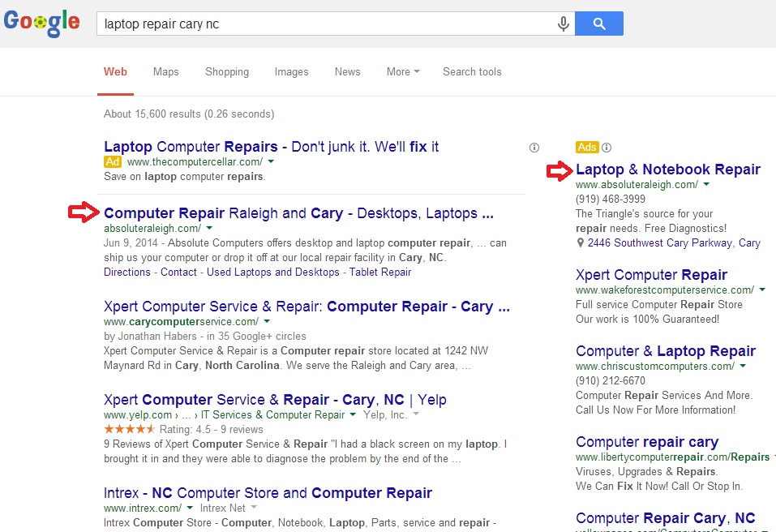Start voice search with the microphone icon
The height and width of the screenshot is (532, 776).
coord(564,24)
